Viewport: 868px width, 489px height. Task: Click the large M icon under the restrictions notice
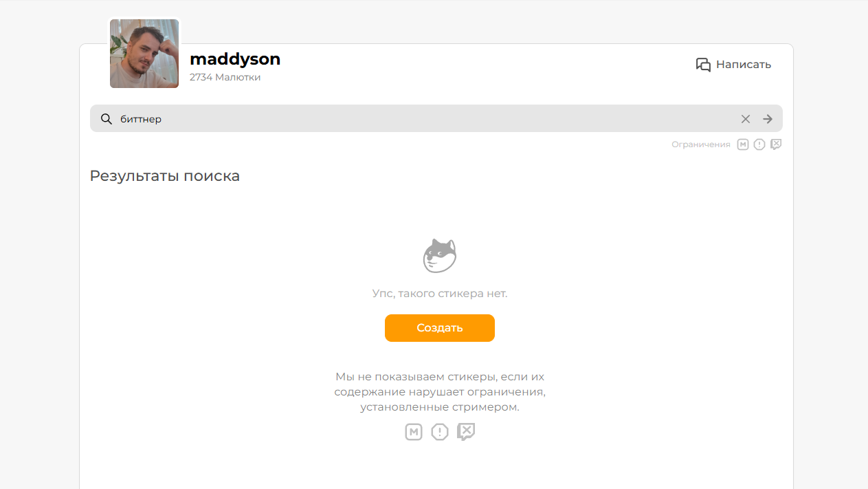point(414,432)
